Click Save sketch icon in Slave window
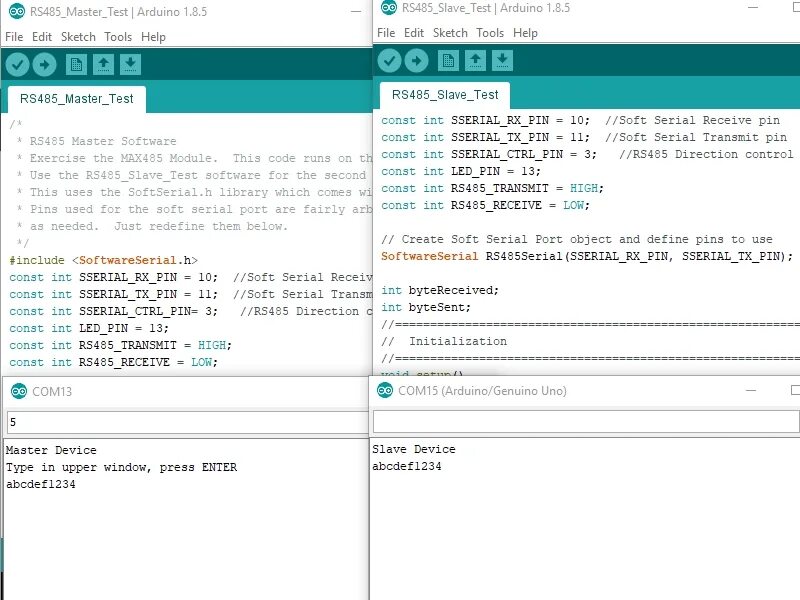 tap(503, 61)
